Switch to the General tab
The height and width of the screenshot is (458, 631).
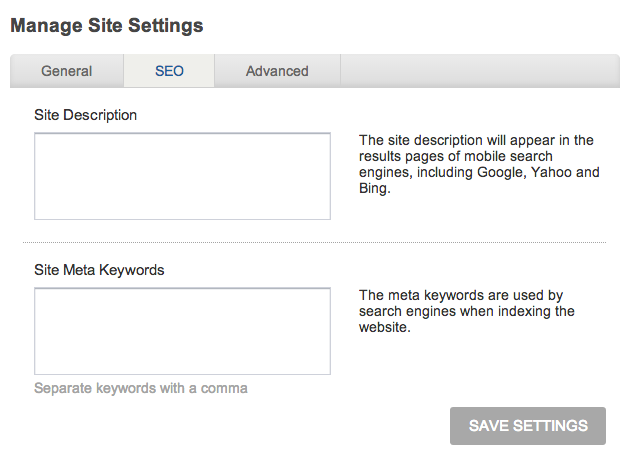(67, 71)
